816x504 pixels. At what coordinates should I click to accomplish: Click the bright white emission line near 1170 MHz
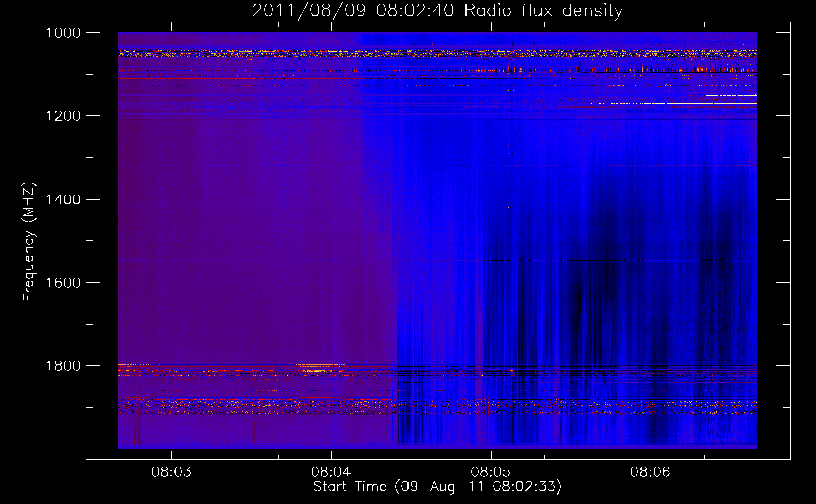point(668,103)
